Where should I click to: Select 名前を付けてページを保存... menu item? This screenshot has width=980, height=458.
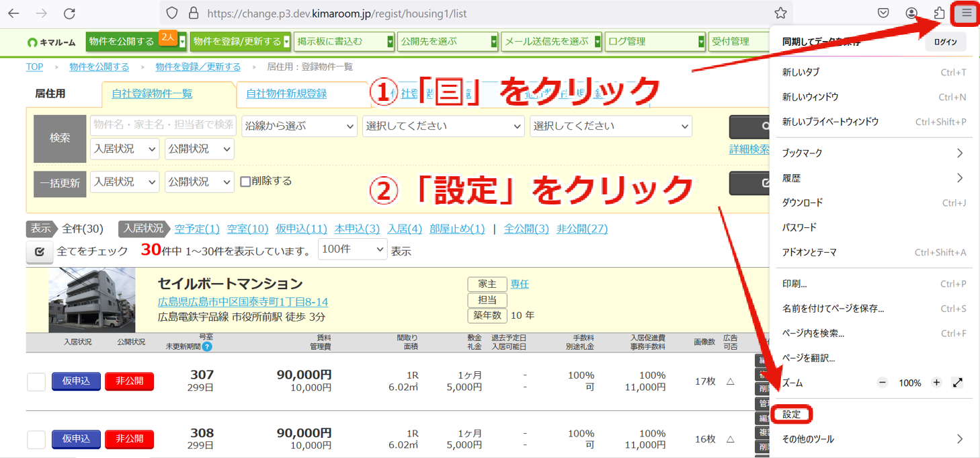[x=874, y=309]
